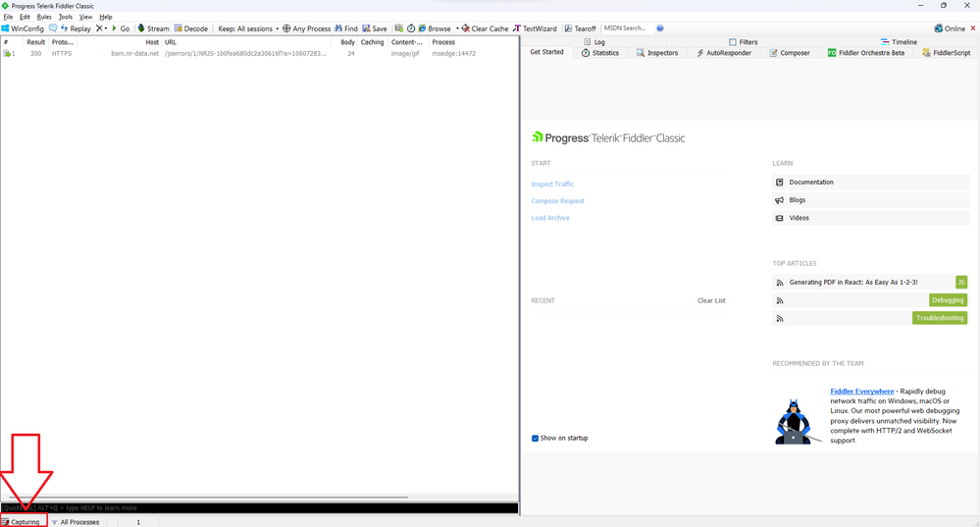980x527 pixels.
Task: Focus the MSDN Search field
Action: tap(626, 28)
